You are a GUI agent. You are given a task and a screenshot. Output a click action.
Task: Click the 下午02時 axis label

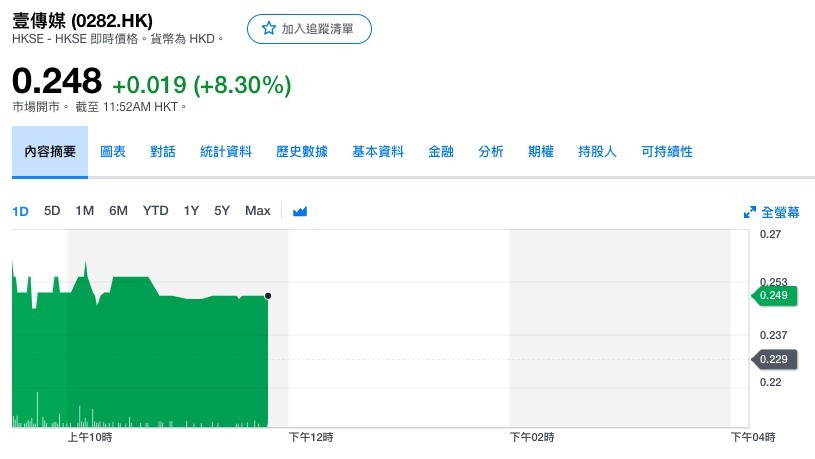(532, 437)
